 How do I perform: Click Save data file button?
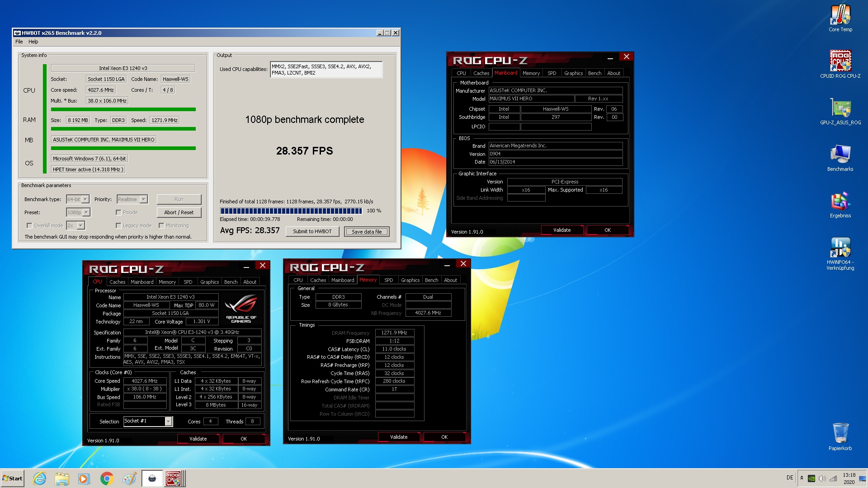point(367,232)
